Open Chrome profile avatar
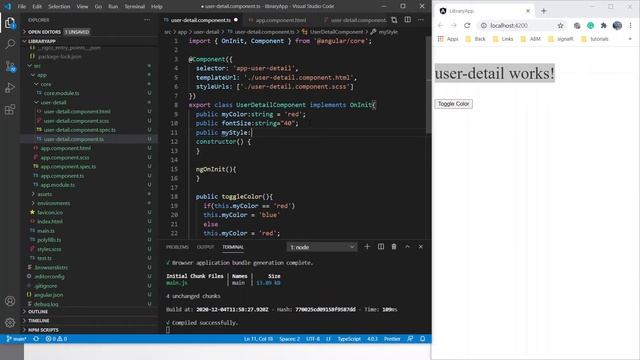640x360 pixels. [x=617, y=25]
